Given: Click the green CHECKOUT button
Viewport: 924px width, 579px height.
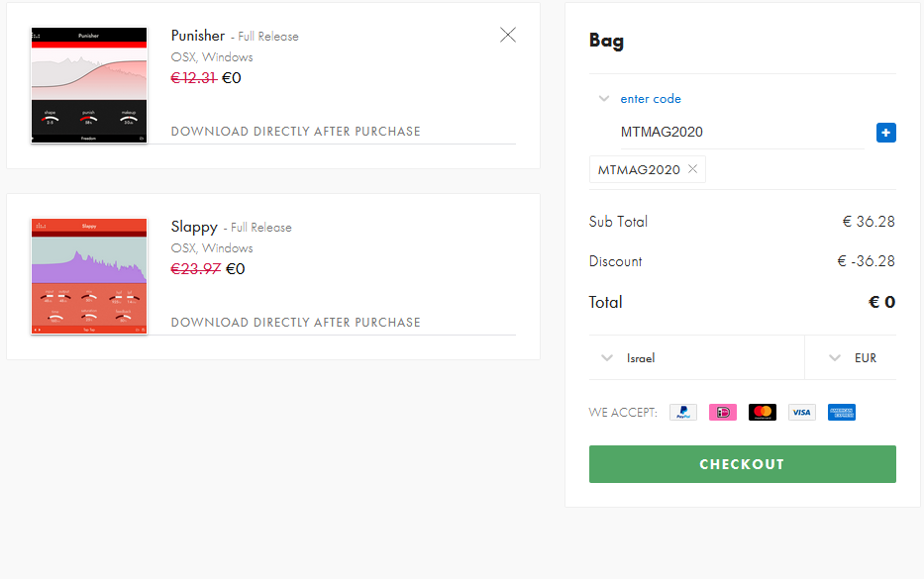Looking at the screenshot, I should (742, 464).
